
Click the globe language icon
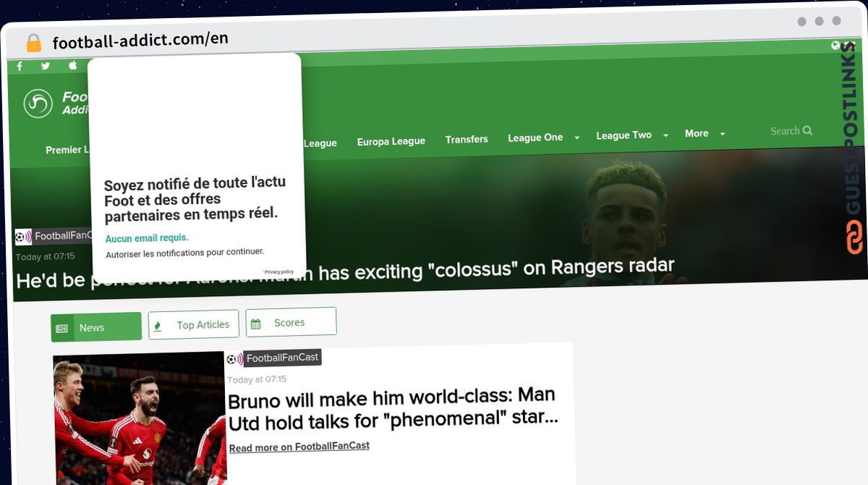click(x=835, y=46)
